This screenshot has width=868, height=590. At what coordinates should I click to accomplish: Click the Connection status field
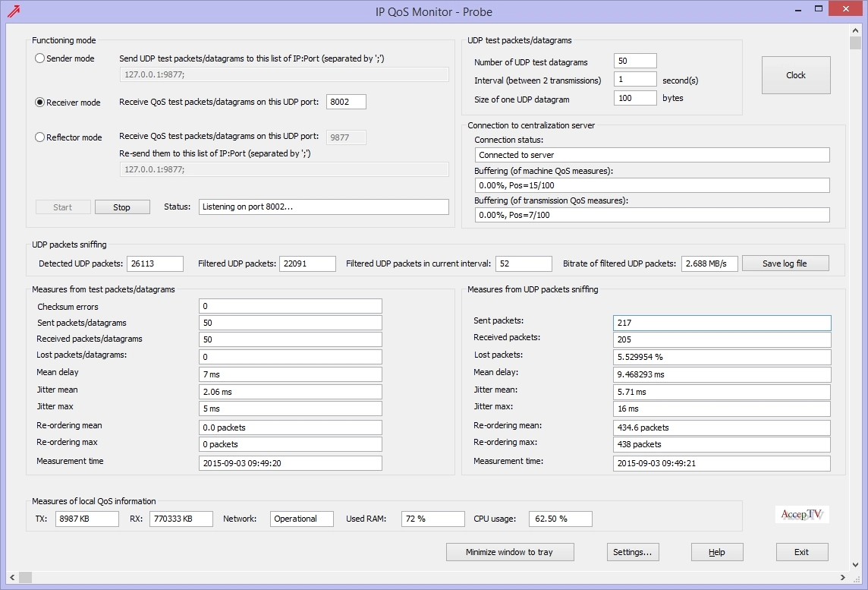[652, 155]
